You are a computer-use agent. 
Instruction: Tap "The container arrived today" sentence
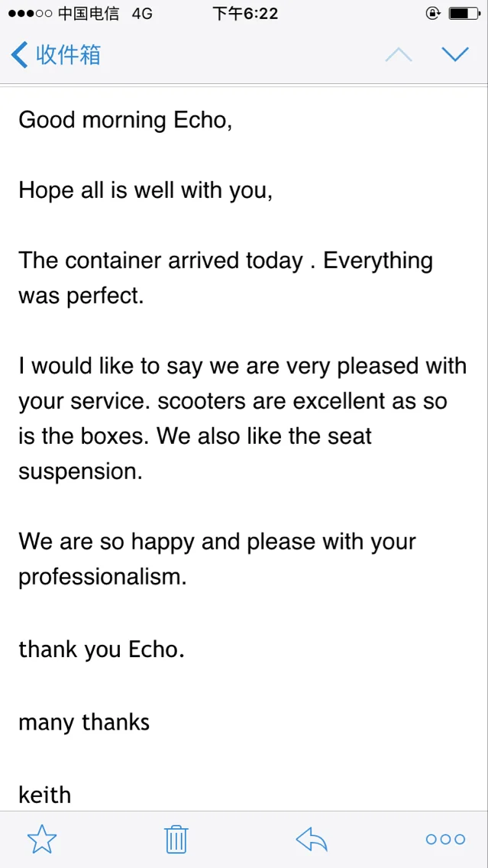point(161,261)
